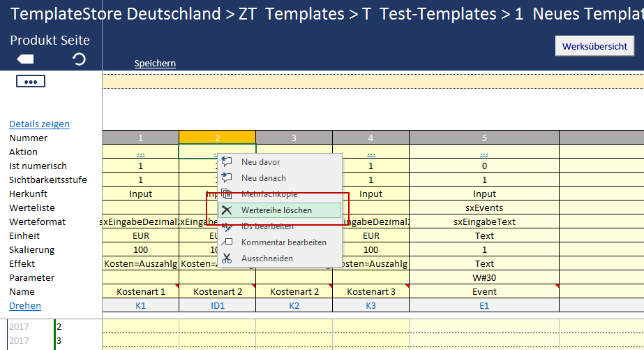The image size is (644, 350).
Task: Click the K1 identifier cell
Action: pyautogui.click(x=140, y=306)
